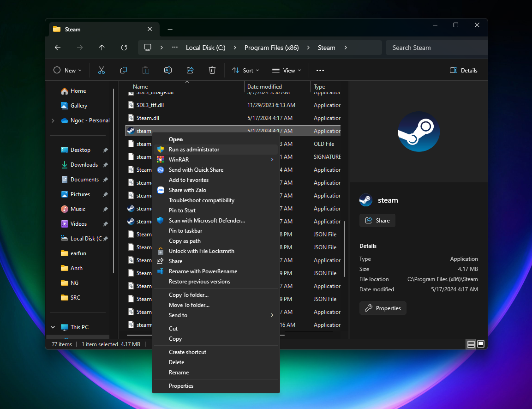Click the Type column header
Screen dimensions: 532x409
tap(326, 86)
